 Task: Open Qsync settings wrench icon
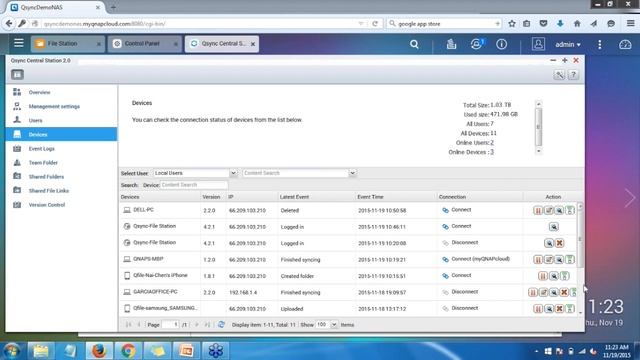click(559, 75)
